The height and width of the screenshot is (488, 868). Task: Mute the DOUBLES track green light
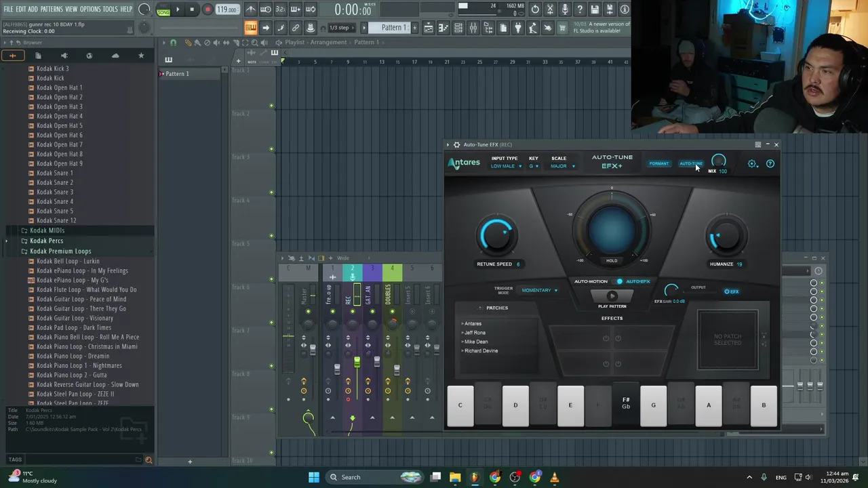click(392, 312)
